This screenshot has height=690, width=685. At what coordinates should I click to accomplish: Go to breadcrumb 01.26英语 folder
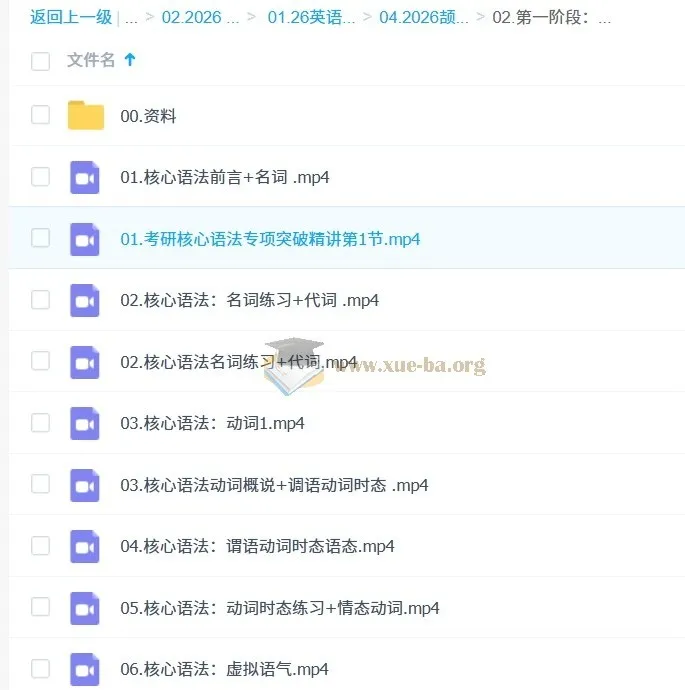pos(311,18)
